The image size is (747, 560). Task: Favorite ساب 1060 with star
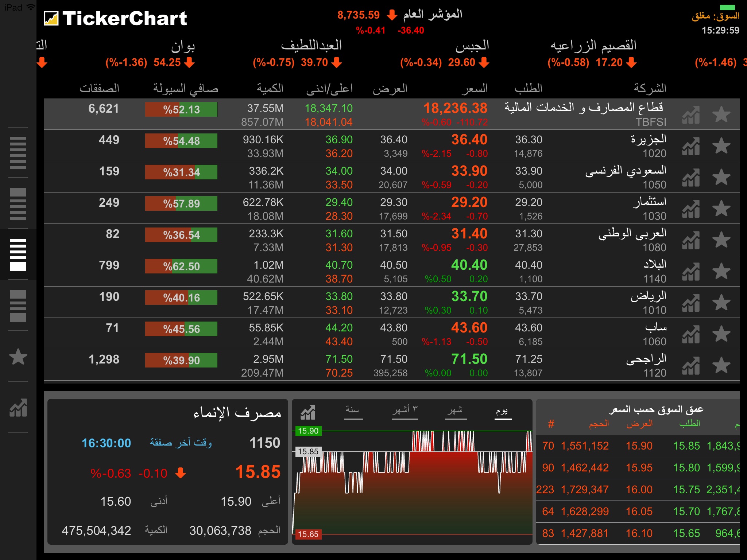(721, 334)
